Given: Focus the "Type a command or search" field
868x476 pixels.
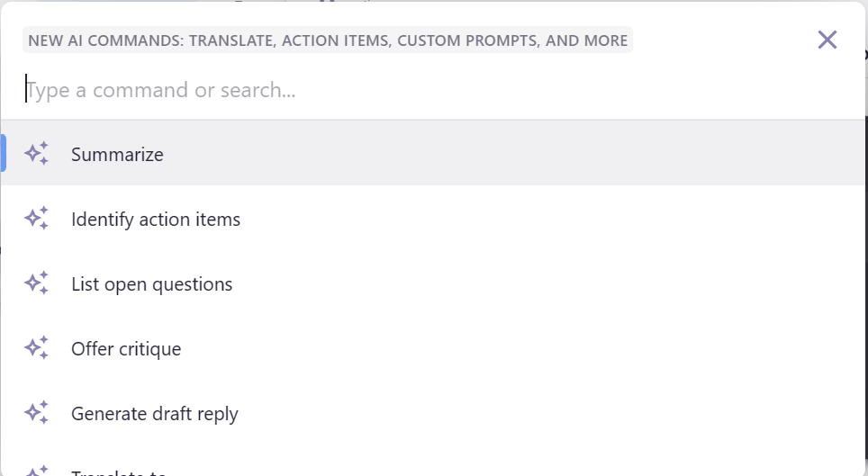Looking at the screenshot, I should tap(360, 90).
